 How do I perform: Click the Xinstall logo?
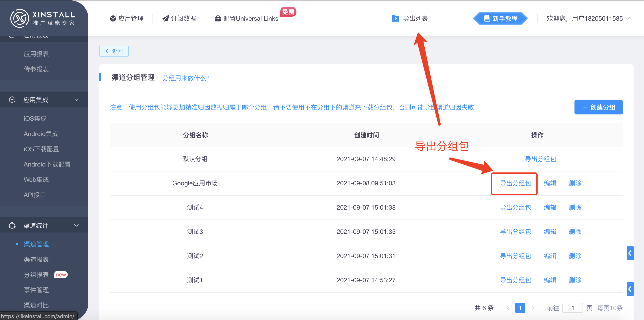tap(43, 18)
